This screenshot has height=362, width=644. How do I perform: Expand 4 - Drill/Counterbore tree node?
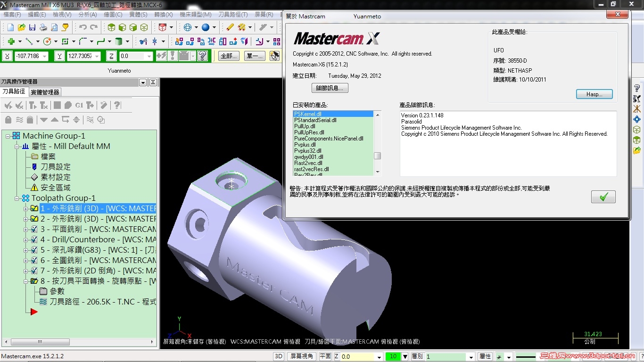[x=26, y=239]
